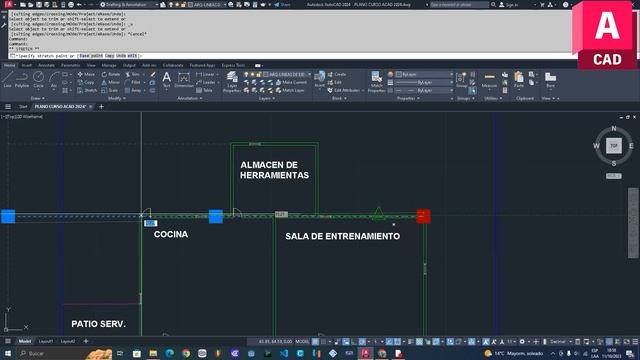The image size is (640, 360).
Task: Expand the Layers panel
Action: [x=267, y=98]
